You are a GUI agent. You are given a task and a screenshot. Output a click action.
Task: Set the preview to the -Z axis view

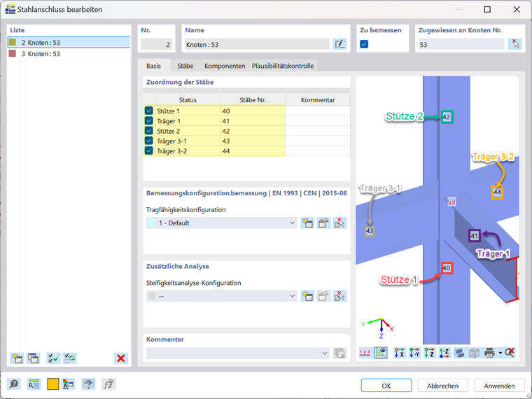click(444, 353)
